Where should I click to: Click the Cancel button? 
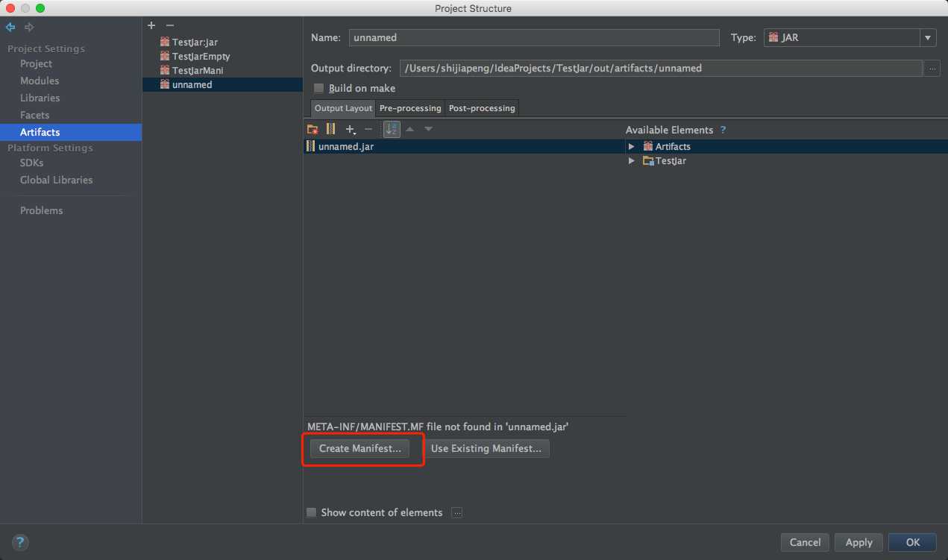[805, 542]
